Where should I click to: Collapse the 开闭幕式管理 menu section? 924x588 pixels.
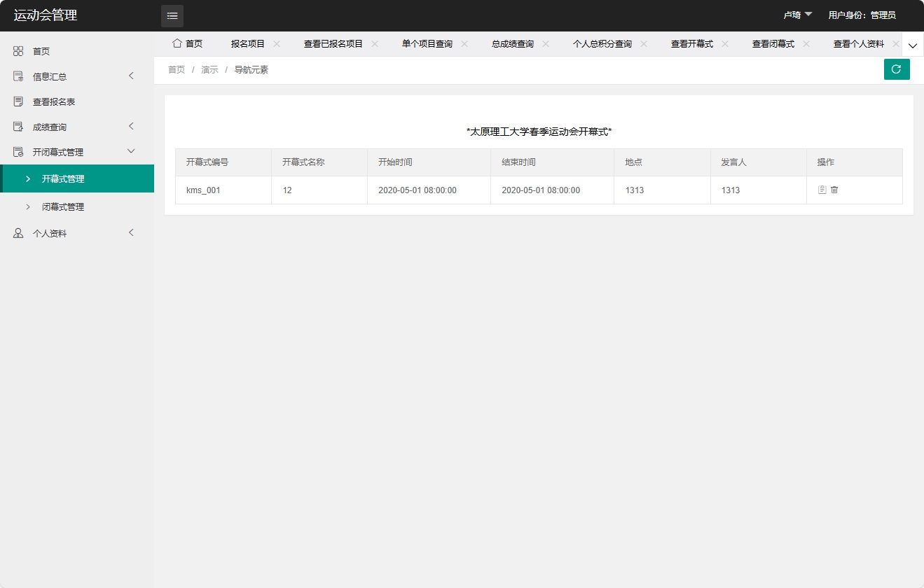[x=131, y=151]
